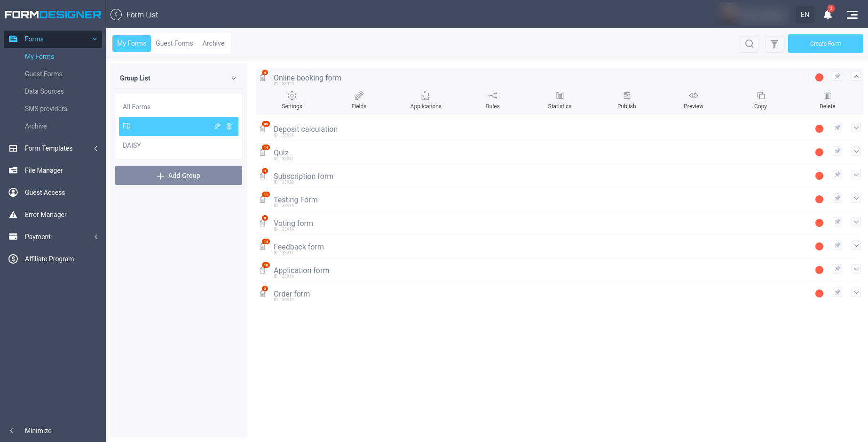The height and width of the screenshot is (442, 868).
Task: View Statistics for the Online booking form
Action: (559, 99)
